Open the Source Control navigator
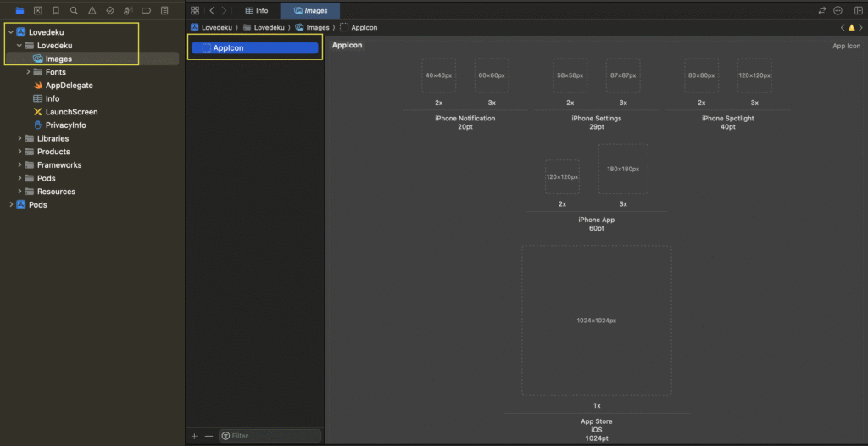Screen dimensions: 868x446 click(x=37, y=11)
